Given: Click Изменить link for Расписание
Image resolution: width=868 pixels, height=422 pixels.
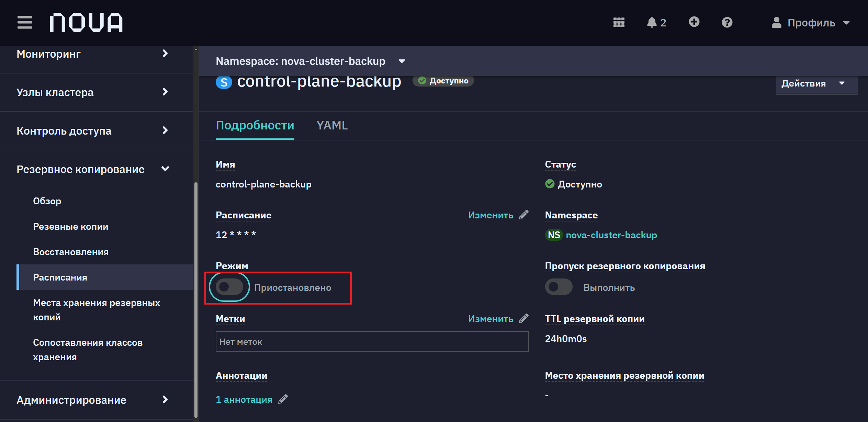Looking at the screenshot, I should 491,215.
